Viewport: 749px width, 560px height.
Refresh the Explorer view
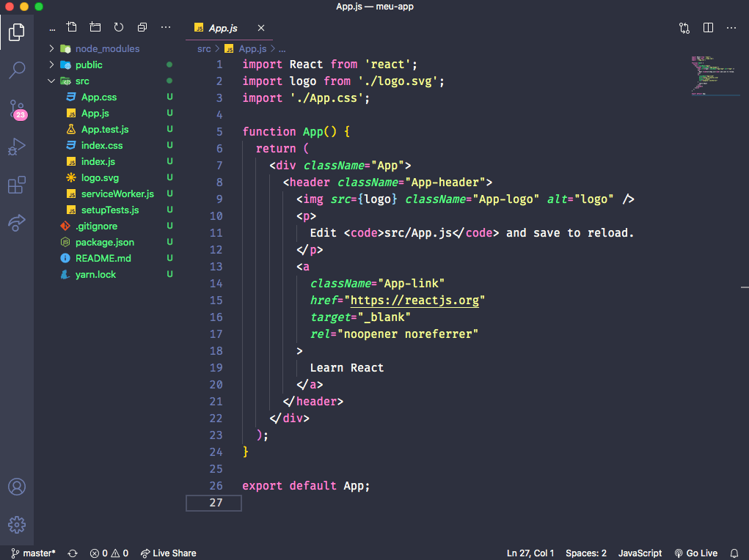coord(118,26)
